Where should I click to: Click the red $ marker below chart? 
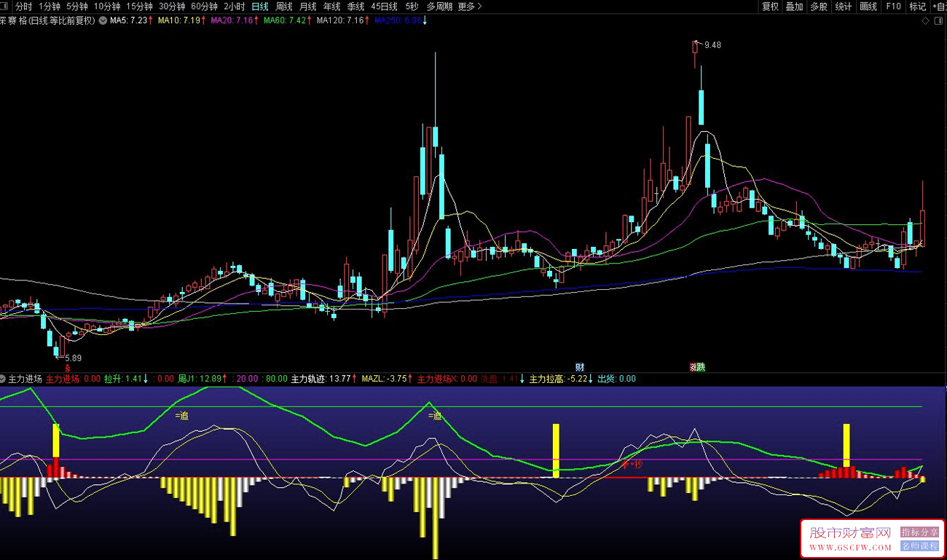click(68, 369)
